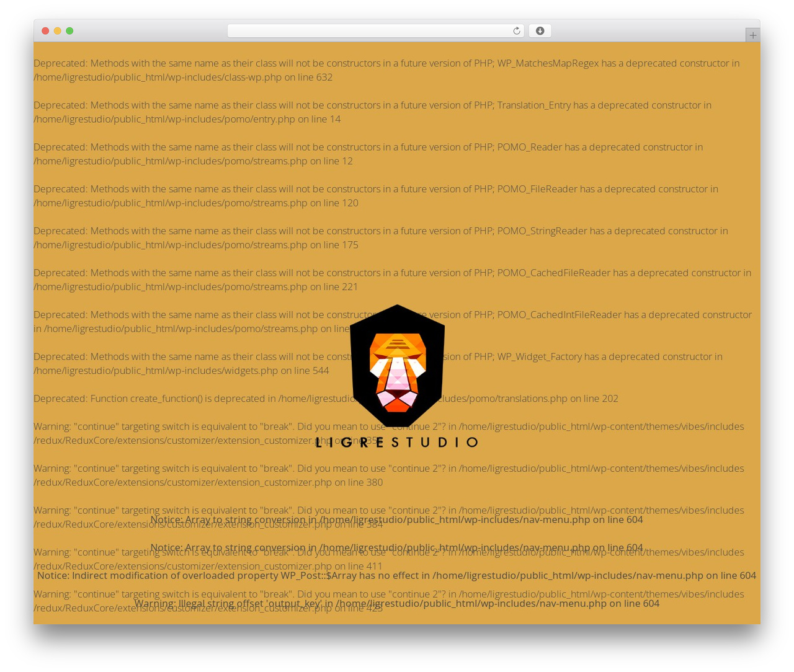The height and width of the screenshot is (672, 794).
Task: Click the reload page icon
Action: (x=516, y=31)
